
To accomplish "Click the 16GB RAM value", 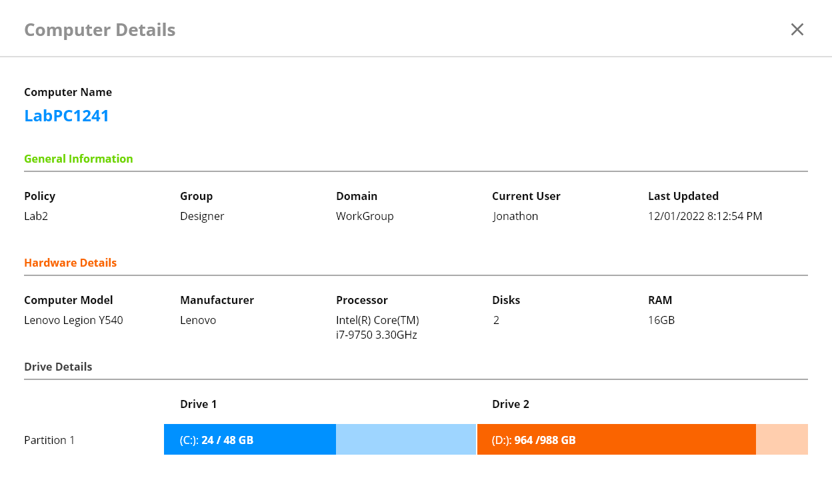I will click(x=661, y=320).
